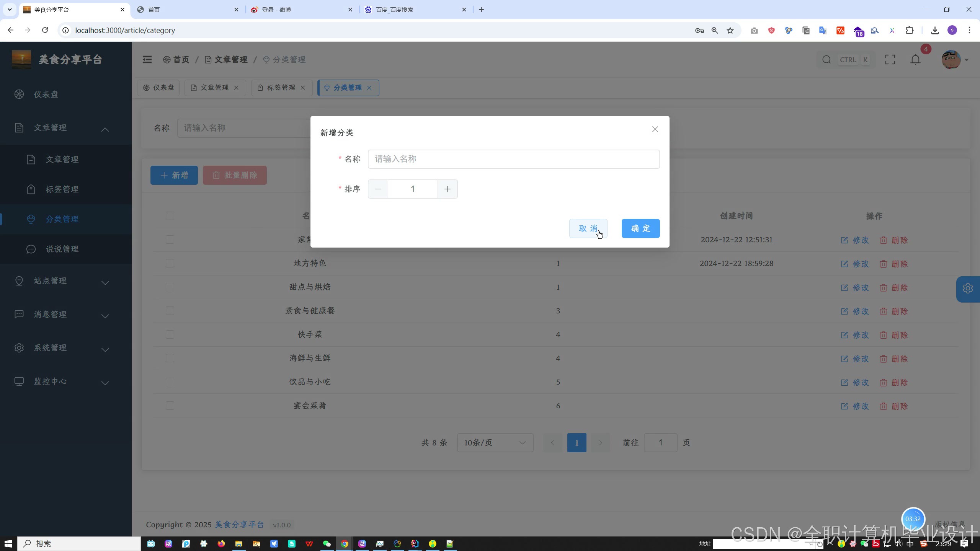Switch to the 标签管理 page tab

tap(281, 88)
